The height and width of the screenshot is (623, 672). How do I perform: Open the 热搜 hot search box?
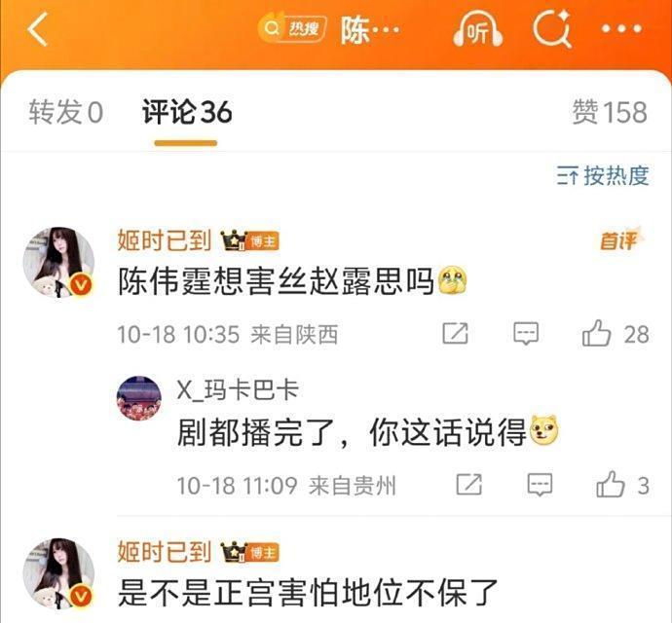(x=292, y=28)
